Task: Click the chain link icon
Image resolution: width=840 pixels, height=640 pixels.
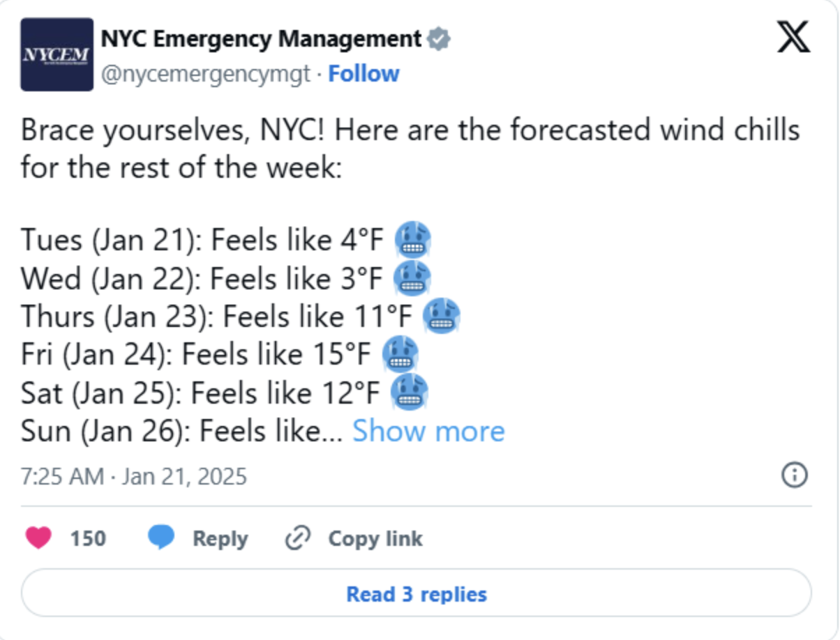Action: (298, 539)
